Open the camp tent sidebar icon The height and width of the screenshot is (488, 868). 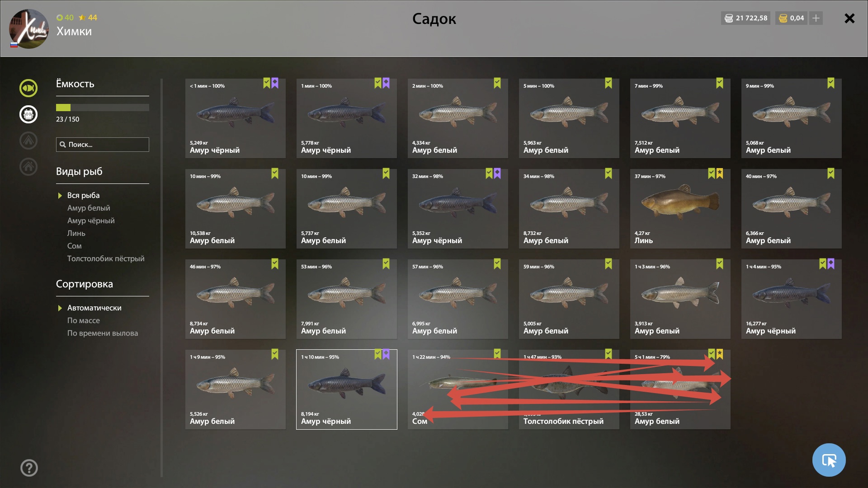(x=28, y=141)
